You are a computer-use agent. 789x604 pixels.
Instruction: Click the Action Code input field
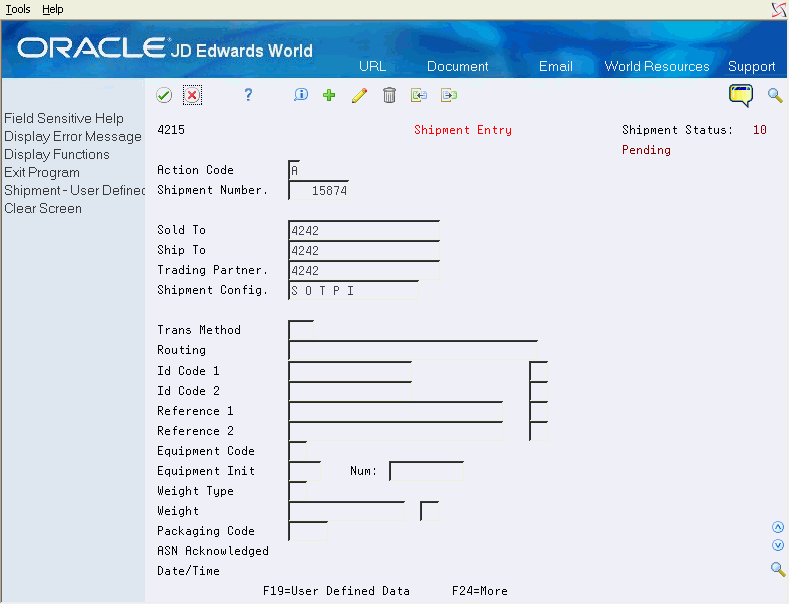294,170
